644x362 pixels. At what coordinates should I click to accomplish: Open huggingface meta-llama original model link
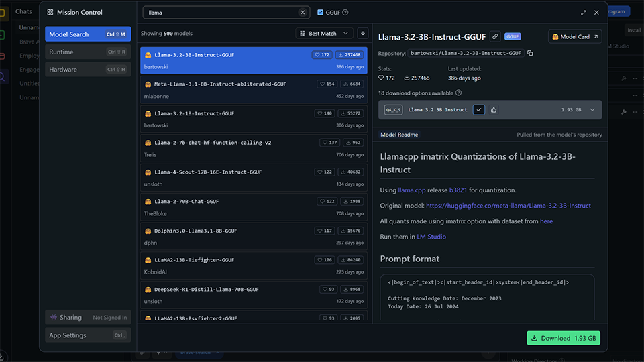pos(508,206)
